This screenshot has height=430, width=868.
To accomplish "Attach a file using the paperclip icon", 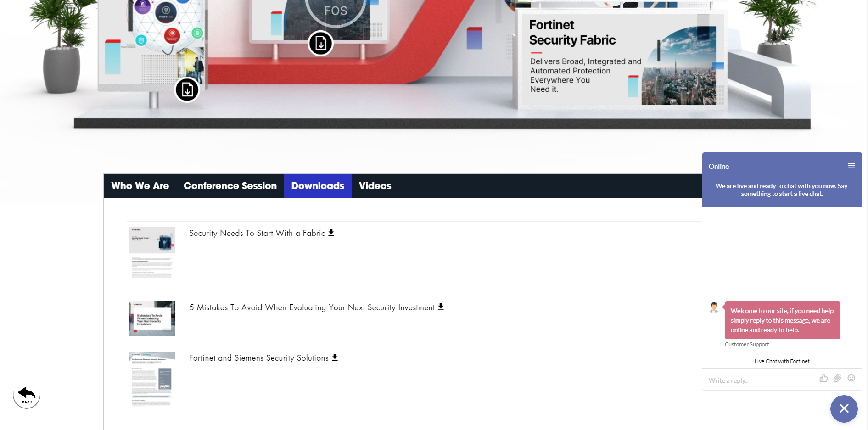I will point(837,378).
